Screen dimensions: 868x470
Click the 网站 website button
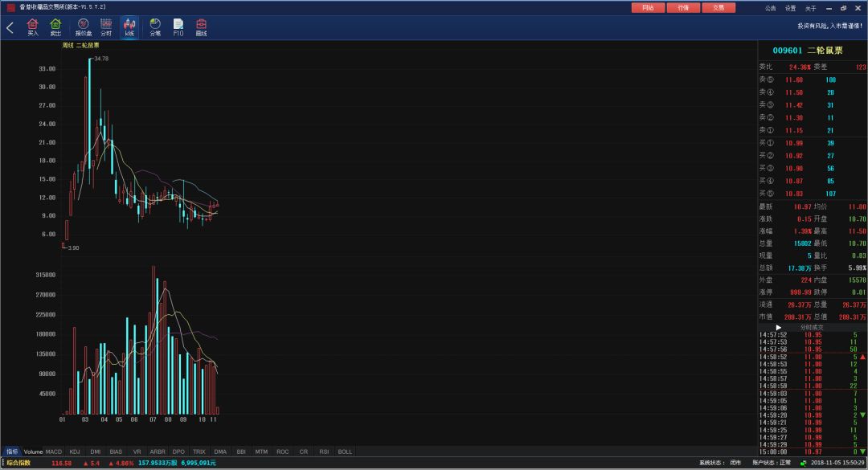[x=648, y=8]
